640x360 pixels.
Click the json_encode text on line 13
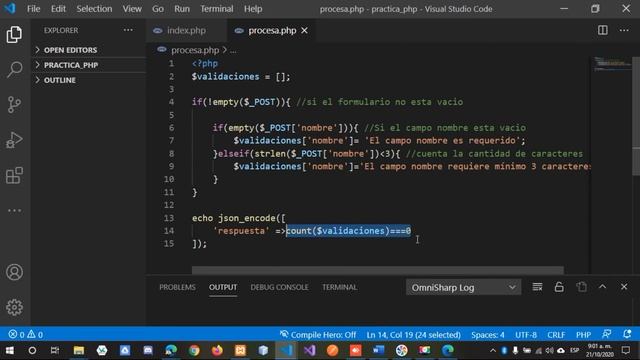pos(247,218)
